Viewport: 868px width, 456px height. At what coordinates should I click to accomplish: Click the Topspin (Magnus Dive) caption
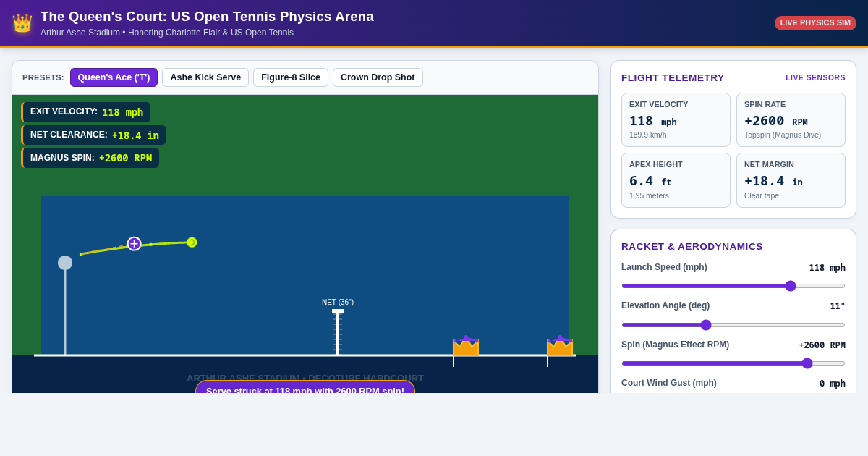tap(783, 135)
